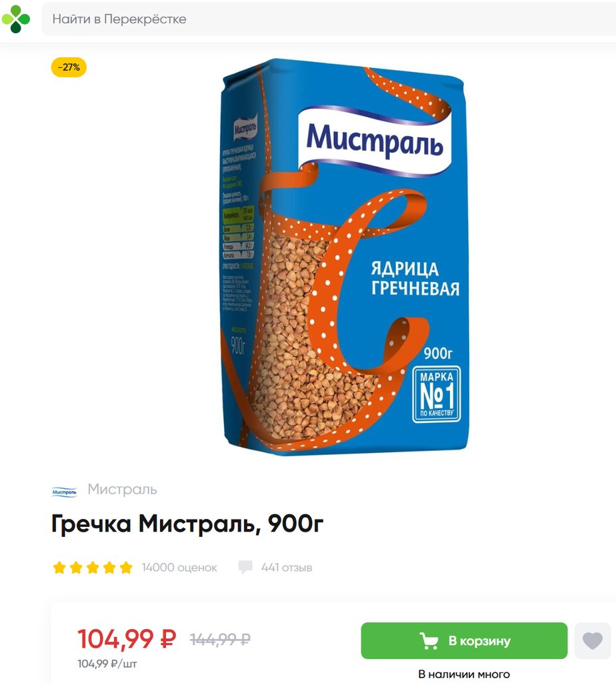Click the -27% discount badge
The height and width of the screenshot is (683, 616).
(x=69, y=67)
